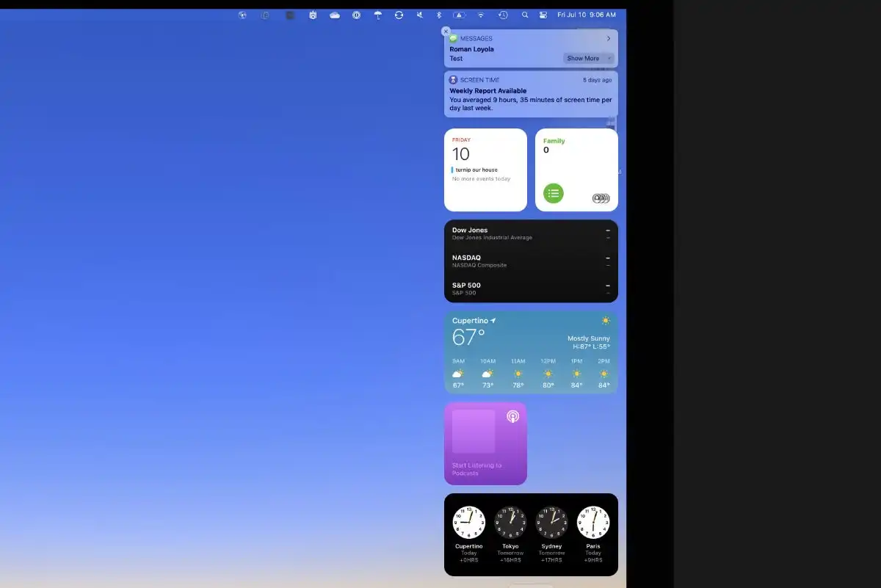Image resolution: width=881 pixels, height=588 pixels.
Task: Click the sync arrows icon in the menu bar
Action: (x=399, y=15)
